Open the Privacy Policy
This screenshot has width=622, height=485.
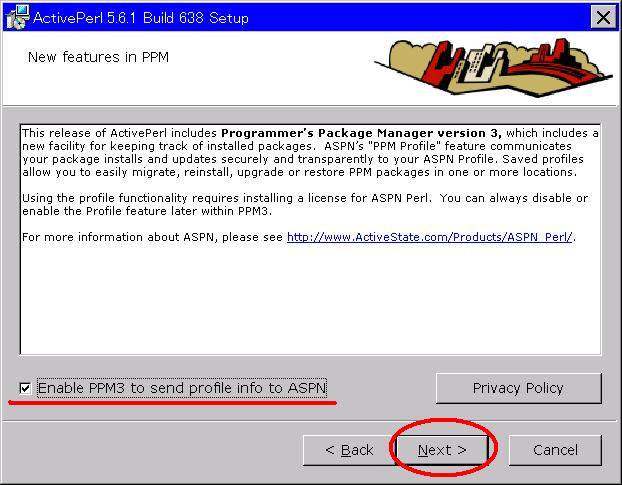pos(518,388)
